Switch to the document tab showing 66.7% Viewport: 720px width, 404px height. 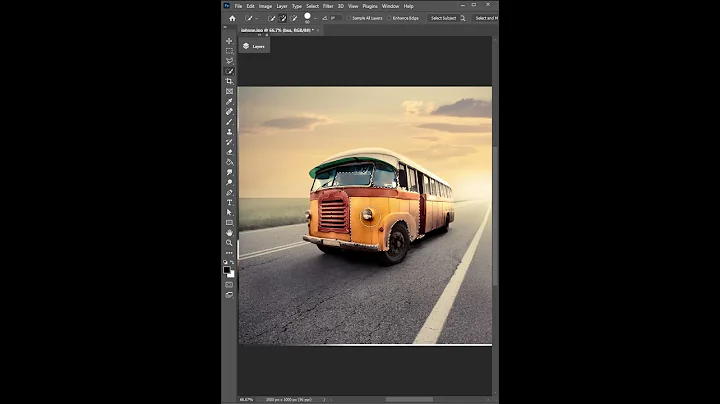[277, 30]
